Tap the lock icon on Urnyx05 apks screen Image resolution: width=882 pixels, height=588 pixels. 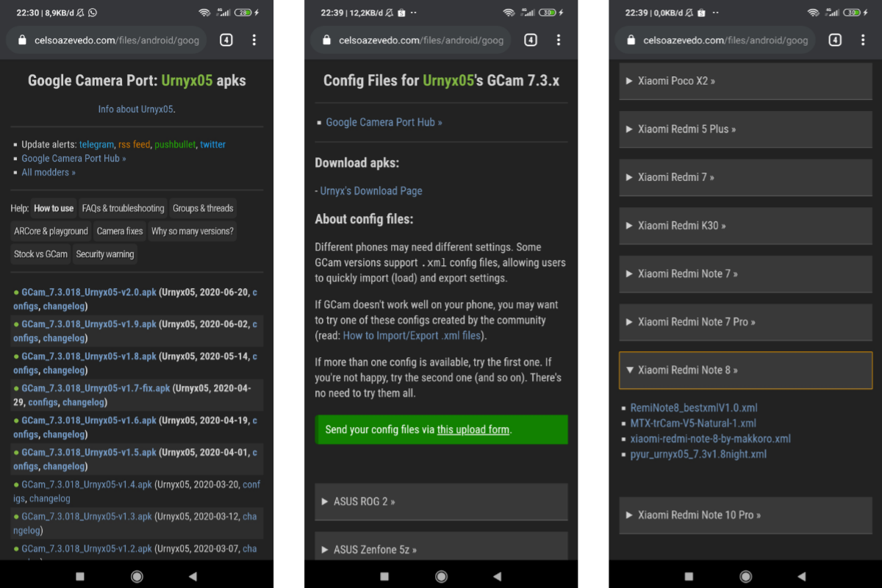(x=22, y=40)
